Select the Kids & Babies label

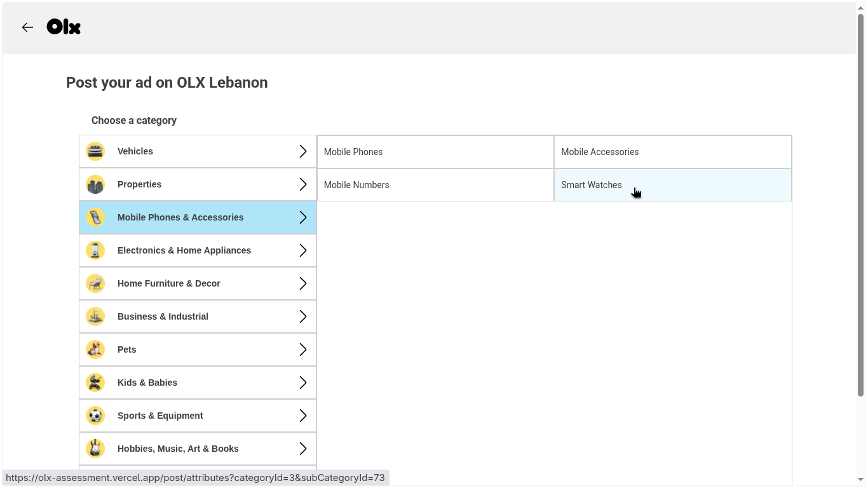[147, 383]
